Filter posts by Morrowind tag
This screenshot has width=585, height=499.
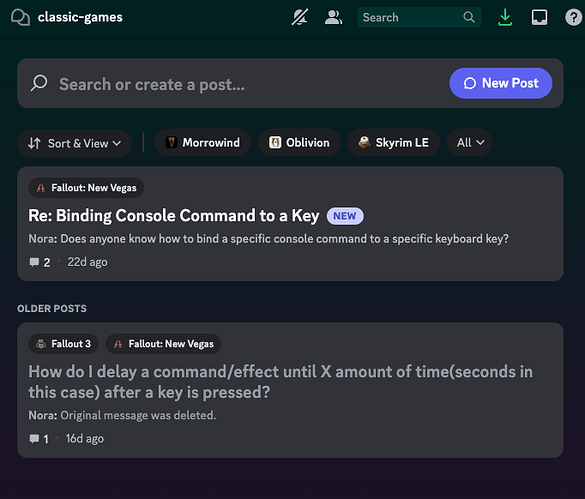[203, 143]
